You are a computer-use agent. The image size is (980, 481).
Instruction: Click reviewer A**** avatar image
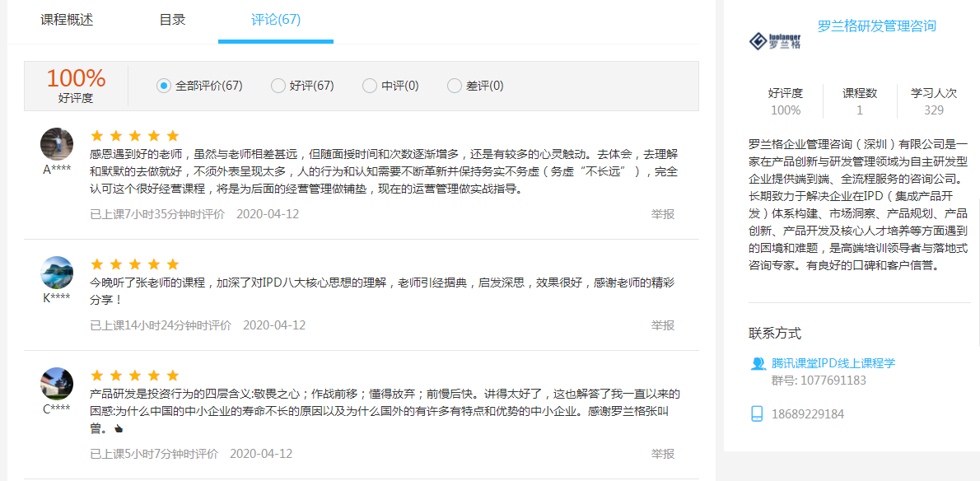57,144
